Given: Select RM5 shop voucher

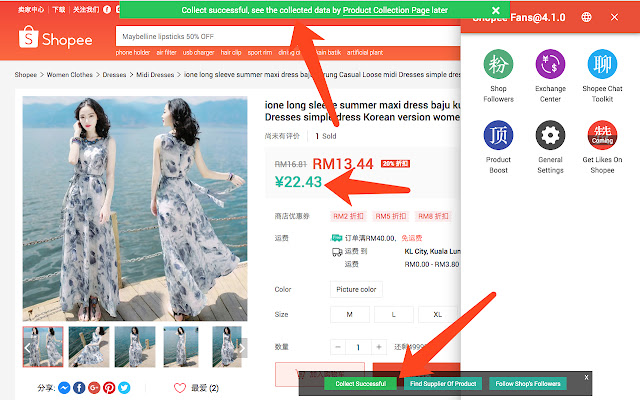Looking at the screenshot, I should point(391,216).
